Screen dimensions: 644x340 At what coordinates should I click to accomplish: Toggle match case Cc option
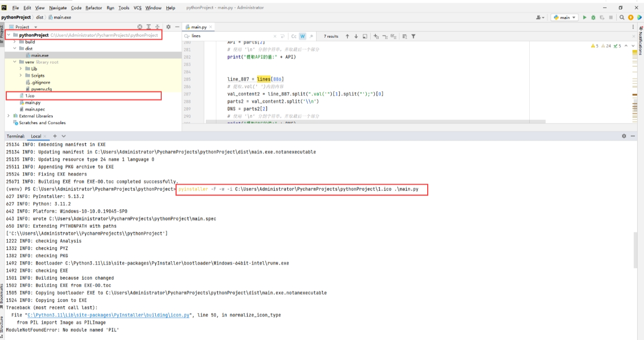(x=294, y=36)
